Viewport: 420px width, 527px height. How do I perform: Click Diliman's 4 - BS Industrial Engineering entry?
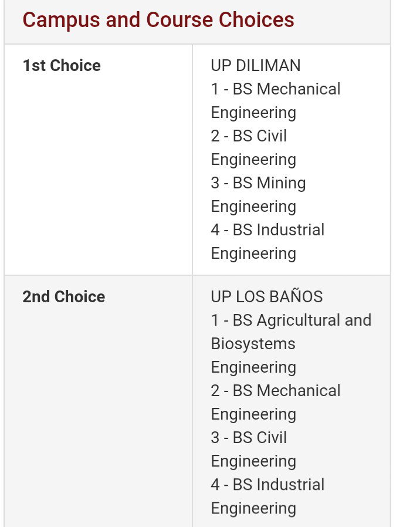click(267, 242)
